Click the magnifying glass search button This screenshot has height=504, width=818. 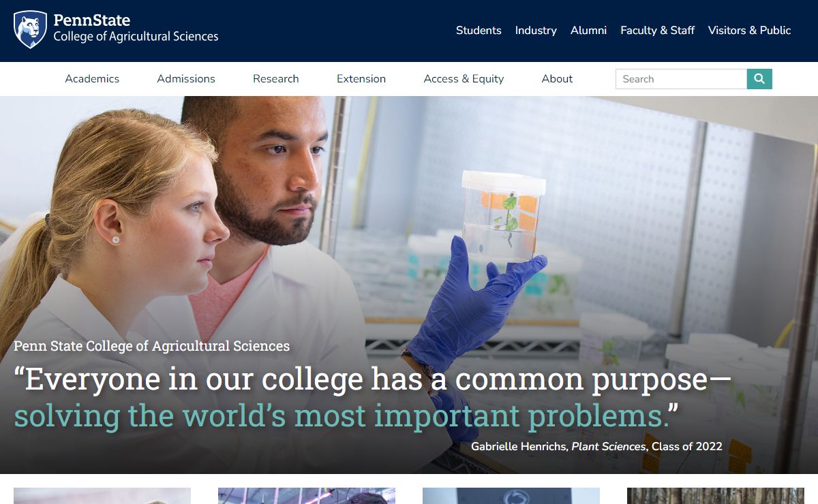pos(759,79)
